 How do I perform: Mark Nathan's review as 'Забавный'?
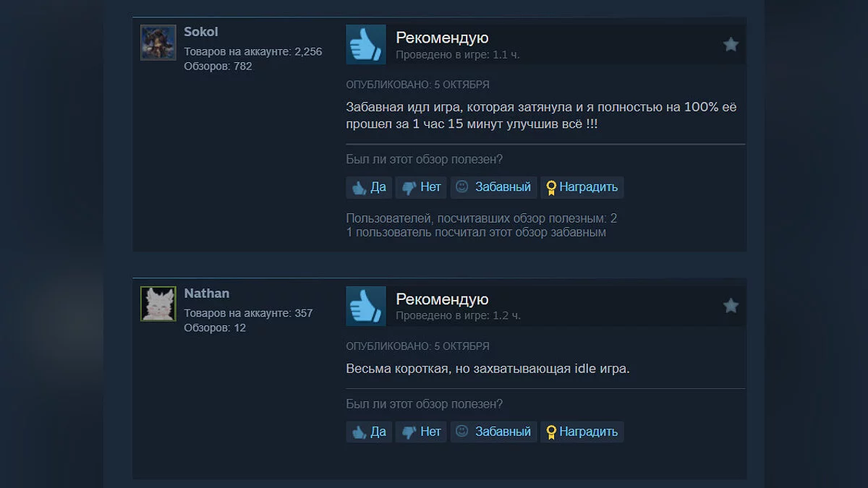point(493,432)
